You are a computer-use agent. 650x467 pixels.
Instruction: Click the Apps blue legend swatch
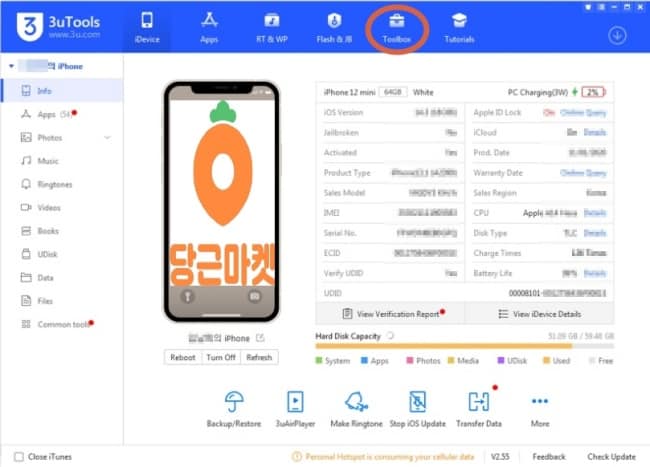(x=364, y=361)
